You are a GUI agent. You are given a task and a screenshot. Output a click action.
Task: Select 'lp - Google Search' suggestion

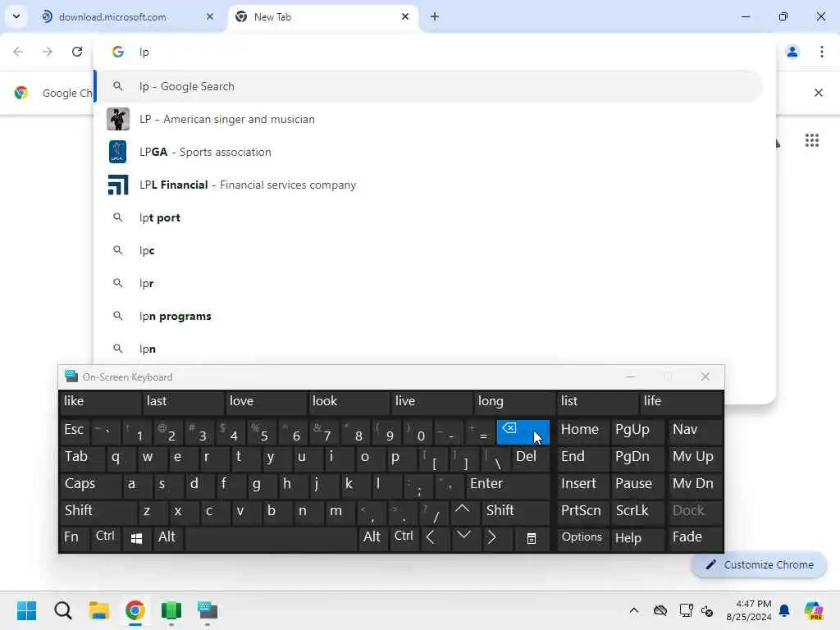coord(428,86)
